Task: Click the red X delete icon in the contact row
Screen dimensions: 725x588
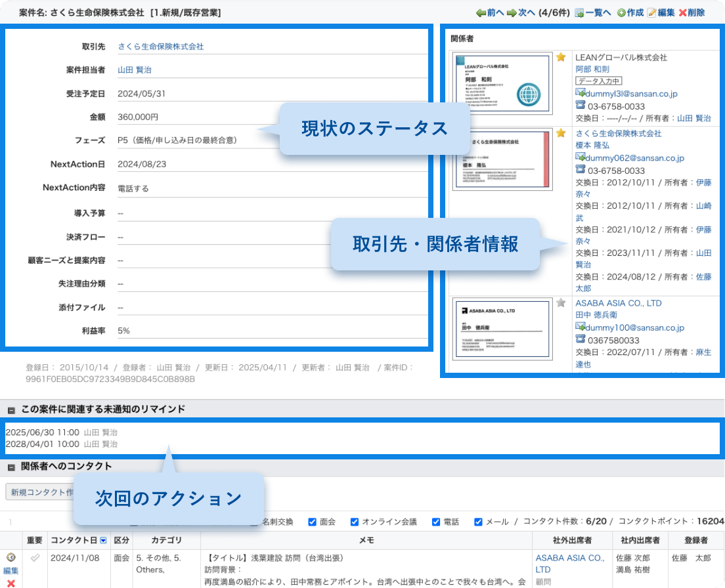Action: click(x=11, y=583)
